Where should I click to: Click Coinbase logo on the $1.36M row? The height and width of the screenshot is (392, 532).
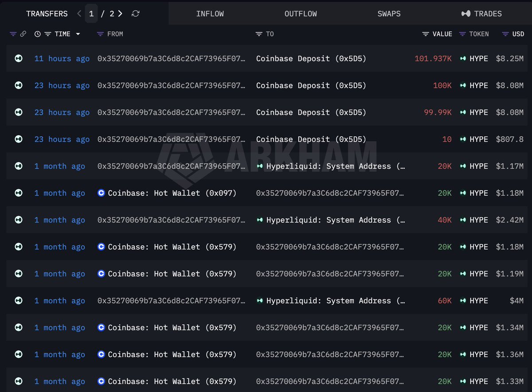pyautogui.click(x=101, y=354)
